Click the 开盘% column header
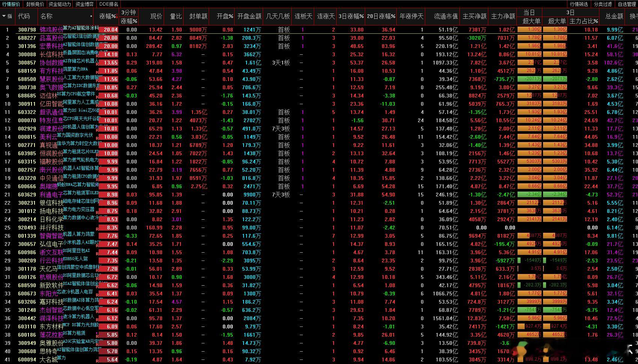The height and width of the screenshot is (364, 638). [225, 16]
